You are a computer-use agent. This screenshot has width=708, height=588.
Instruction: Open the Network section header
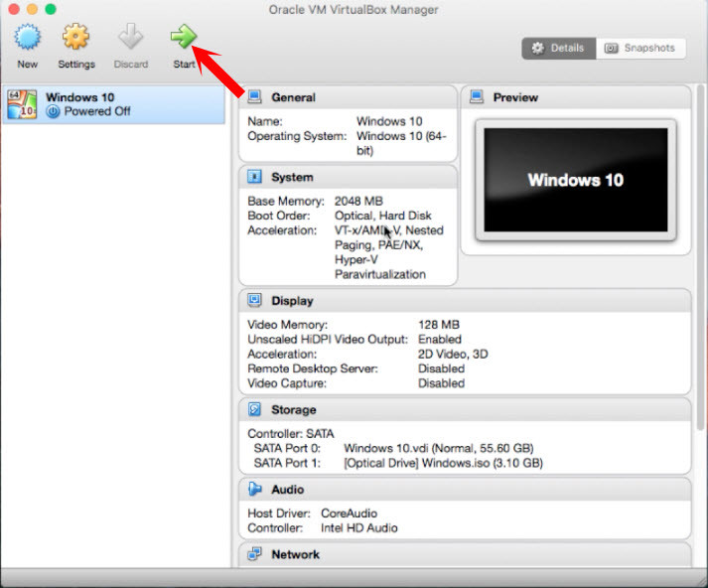(x=465, y=554)
